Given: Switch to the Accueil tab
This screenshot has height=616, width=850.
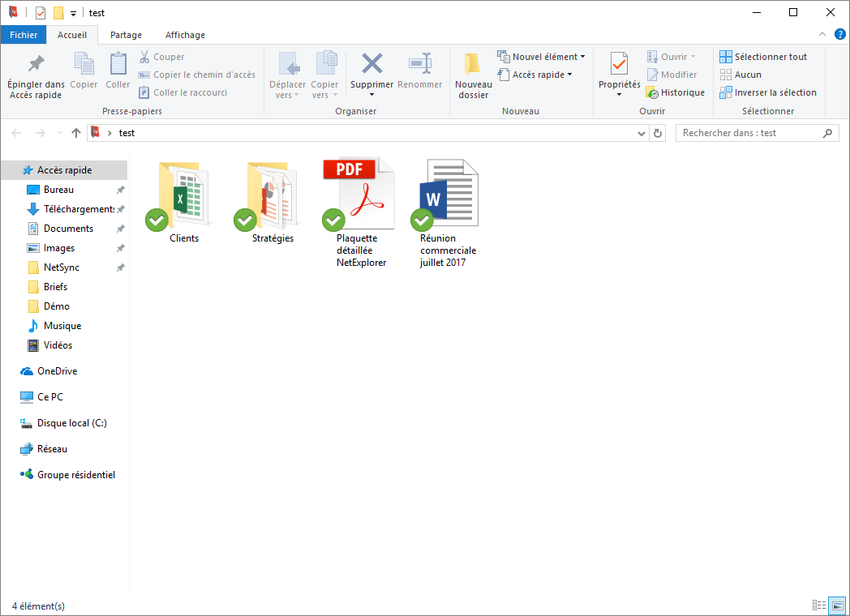Looking at the screenshot, I should (x=72, y=35).
